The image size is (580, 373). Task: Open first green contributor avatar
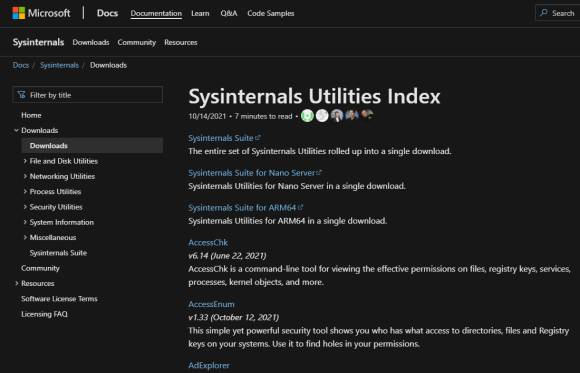click(x=307, y=116)
